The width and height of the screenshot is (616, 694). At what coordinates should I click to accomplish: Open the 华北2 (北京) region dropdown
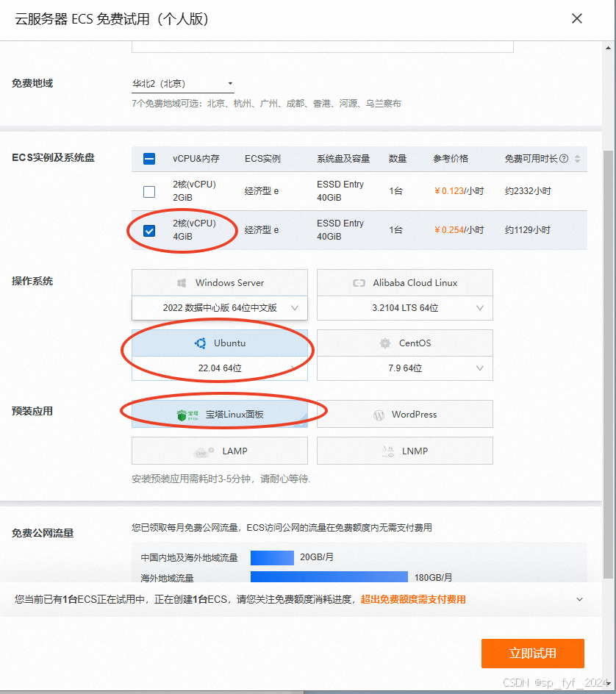[x=230, y=83]
